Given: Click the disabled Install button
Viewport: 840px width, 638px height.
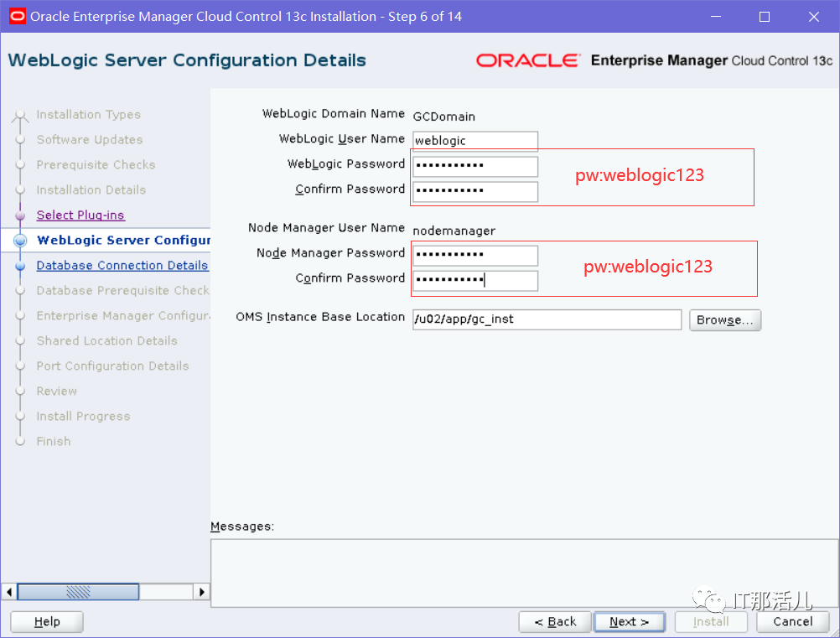Looking at the screenshot, I should pyautogui.click(x=711, y=621).
